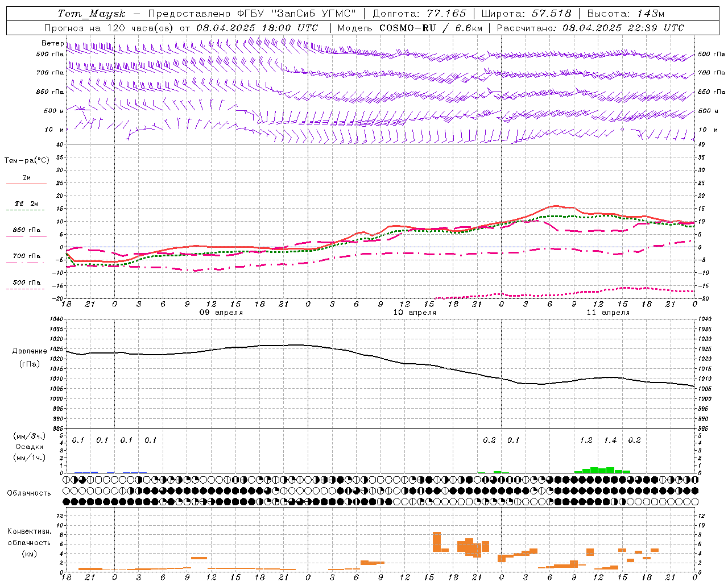
Task: Click the station title Tom_Maysk
Action: click(92, 14)
